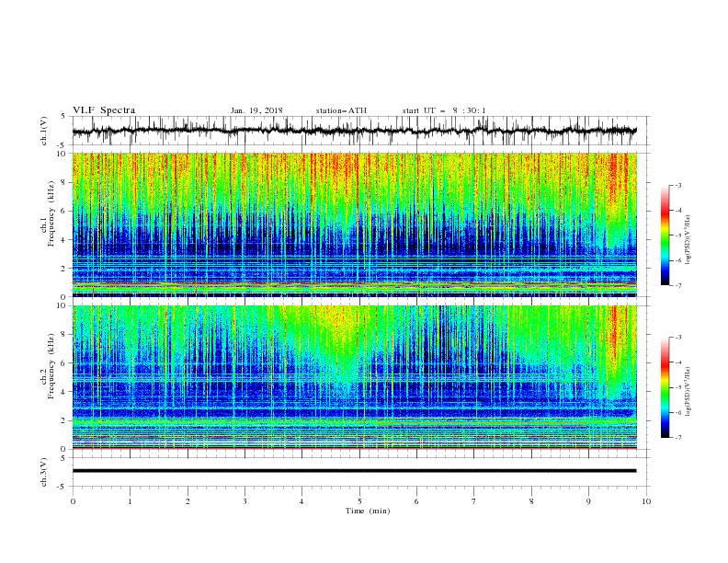The height and width of the screenshot is (563, 728).
Task: Click the "2" kHz tick on ch.2 axis
Action: (63, 420)
